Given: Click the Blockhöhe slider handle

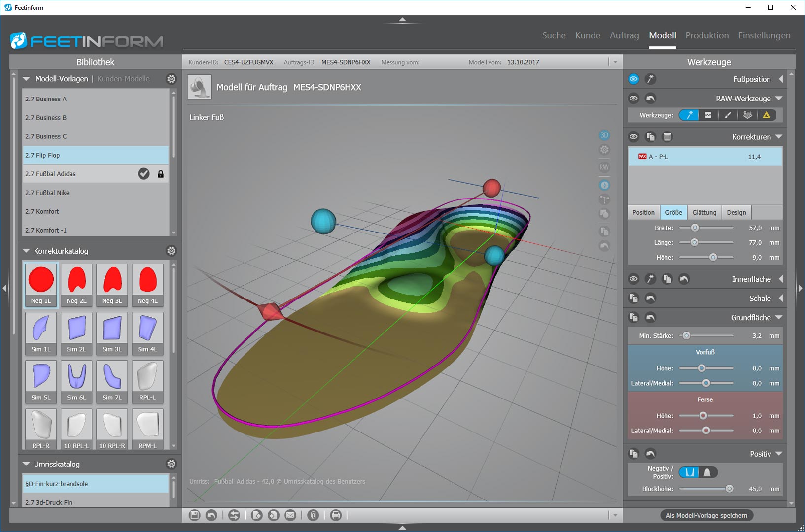Looking at the screenshot, I should pos(729,489).
